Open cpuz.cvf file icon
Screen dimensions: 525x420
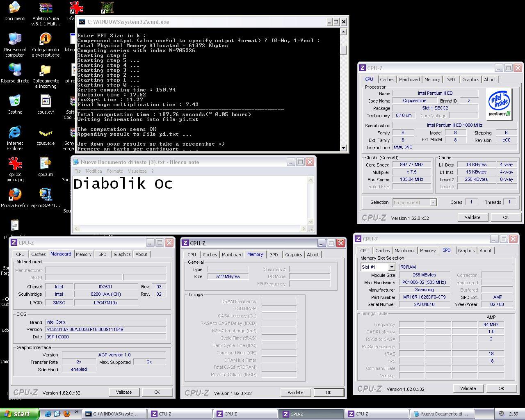[46, 105]
